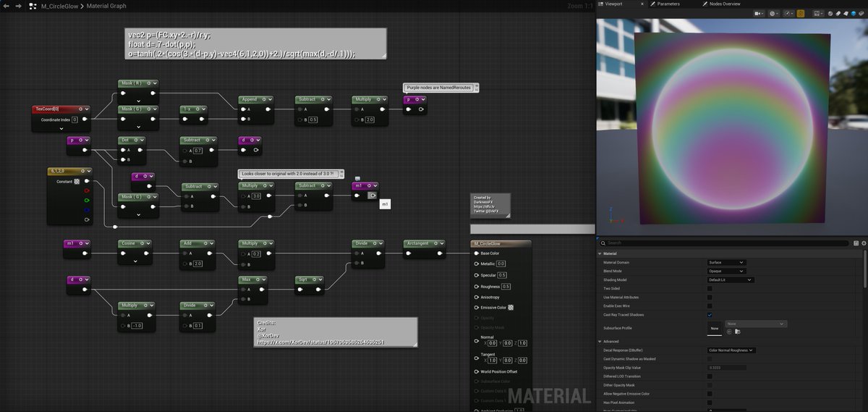Enable the Two Sided checkbox
Viewport: 868px width, 412px height.
(x=710, y=288)
